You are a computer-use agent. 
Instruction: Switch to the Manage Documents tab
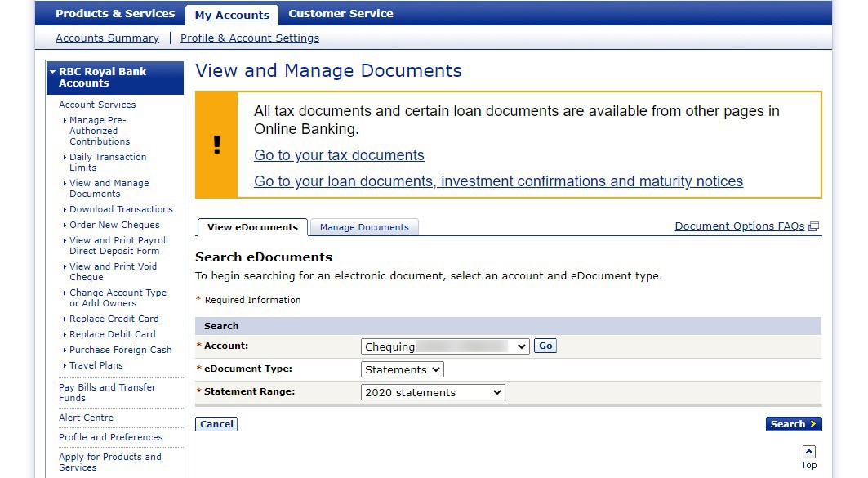364,227
